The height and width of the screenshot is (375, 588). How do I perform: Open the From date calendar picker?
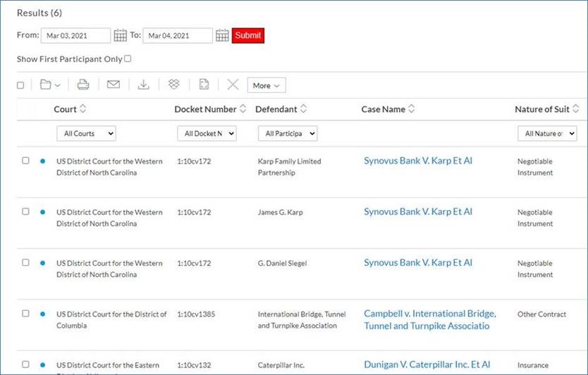point(120,35)
